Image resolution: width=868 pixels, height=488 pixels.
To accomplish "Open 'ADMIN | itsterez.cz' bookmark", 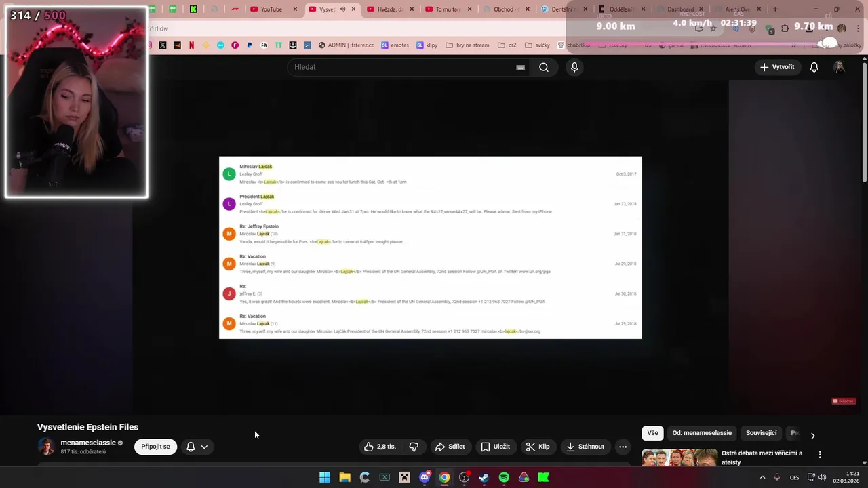I will [x=347, y=45].
